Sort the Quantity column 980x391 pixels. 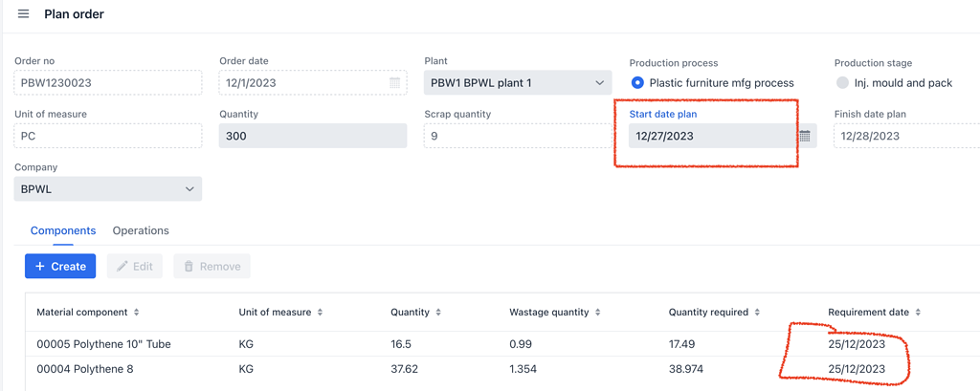coord(437,313)
